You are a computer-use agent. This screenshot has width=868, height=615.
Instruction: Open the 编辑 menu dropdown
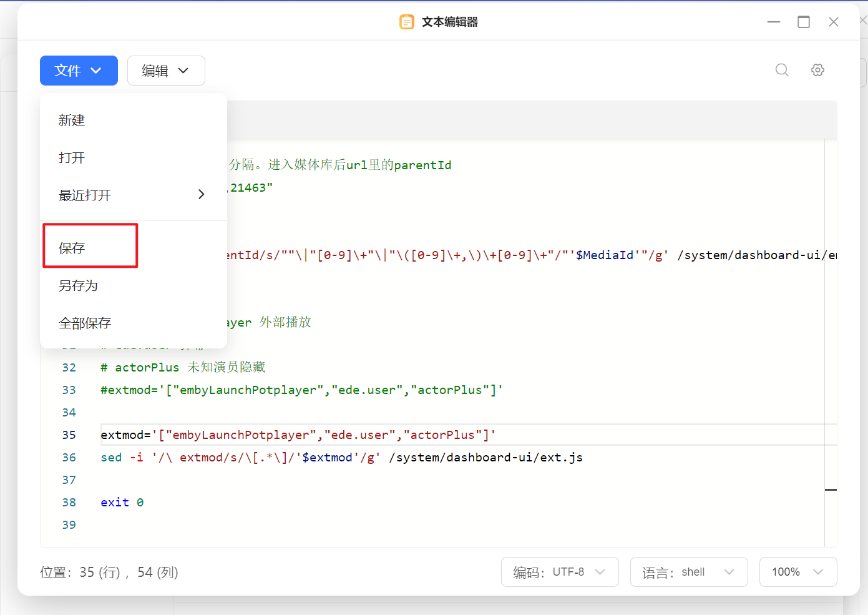(166, 71)
